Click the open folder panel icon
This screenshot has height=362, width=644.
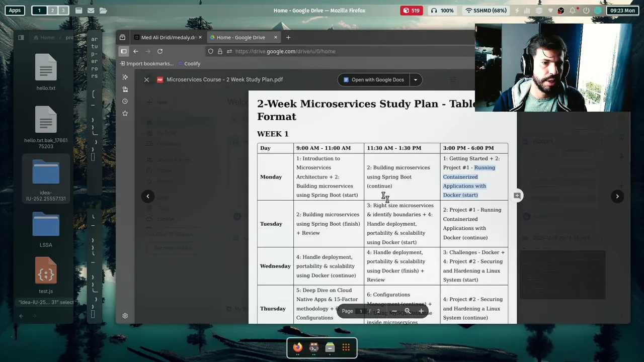[x=103, y=10]
